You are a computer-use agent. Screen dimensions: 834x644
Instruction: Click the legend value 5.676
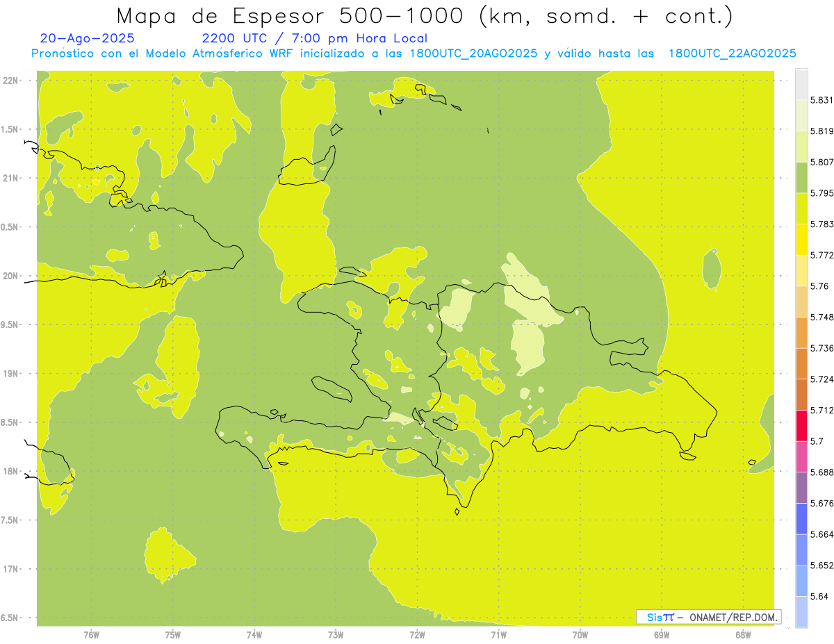[821, 503]
